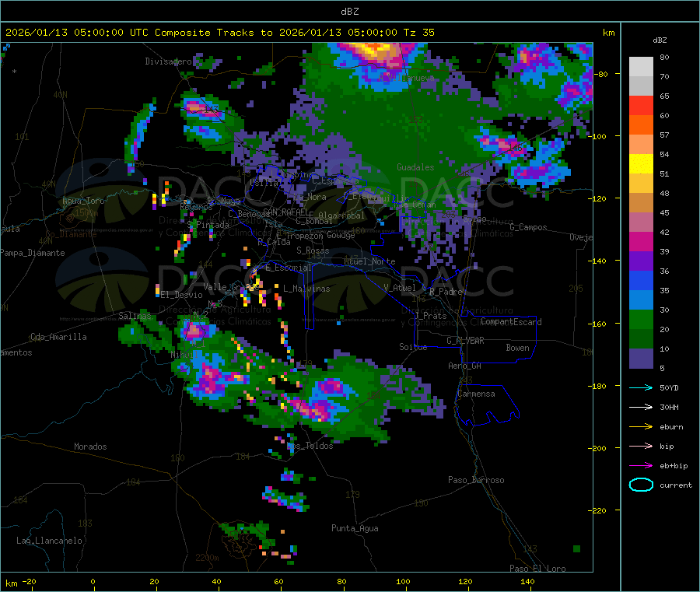Pick the orange 60 dBZ color swatch
The height and width of the screenshot is (592, 700).
click(641, 125)
